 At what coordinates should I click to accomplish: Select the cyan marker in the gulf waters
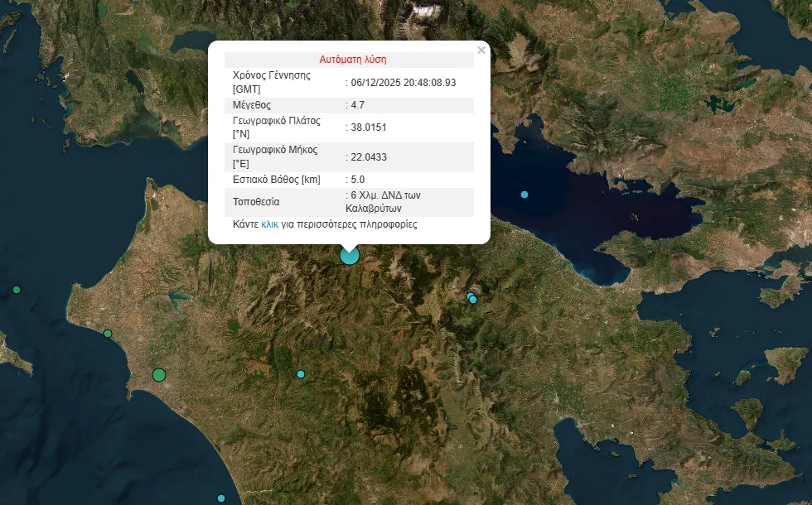[524, 195]
